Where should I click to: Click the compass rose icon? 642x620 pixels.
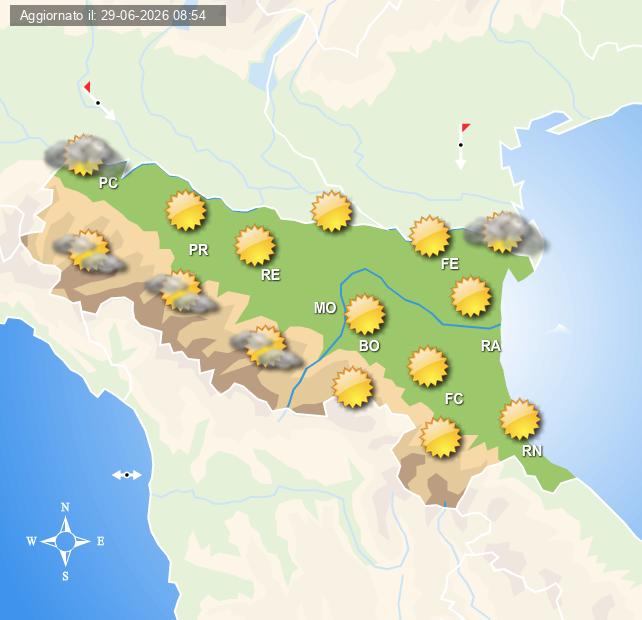click(x=66, y=541)
